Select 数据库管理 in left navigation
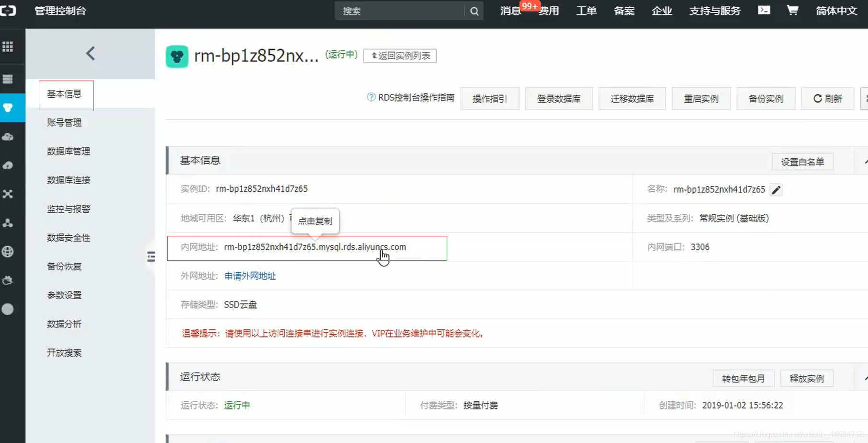Screen dimensions: 868x443 tap(69, 152)
